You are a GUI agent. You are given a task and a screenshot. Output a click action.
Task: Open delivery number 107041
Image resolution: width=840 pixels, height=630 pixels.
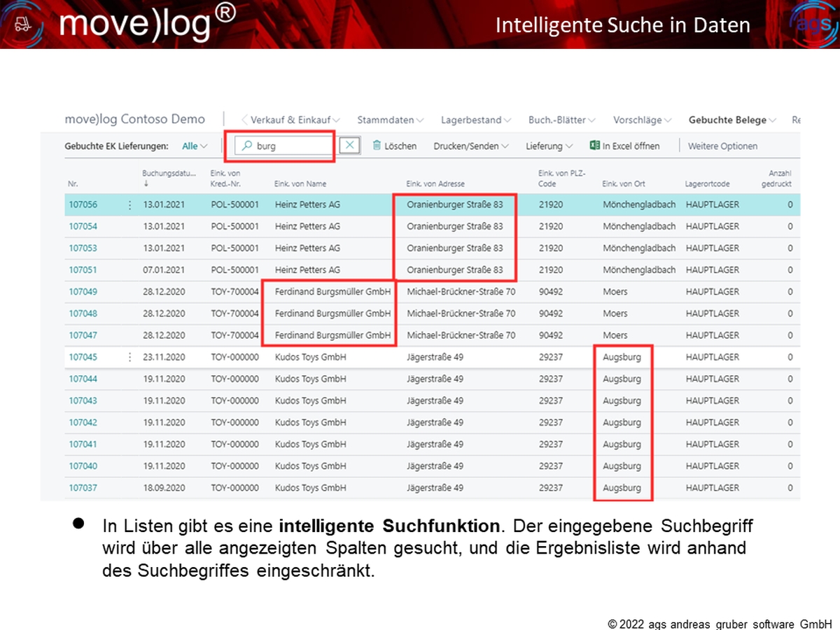pyautogui.click(x=83, y=444)
